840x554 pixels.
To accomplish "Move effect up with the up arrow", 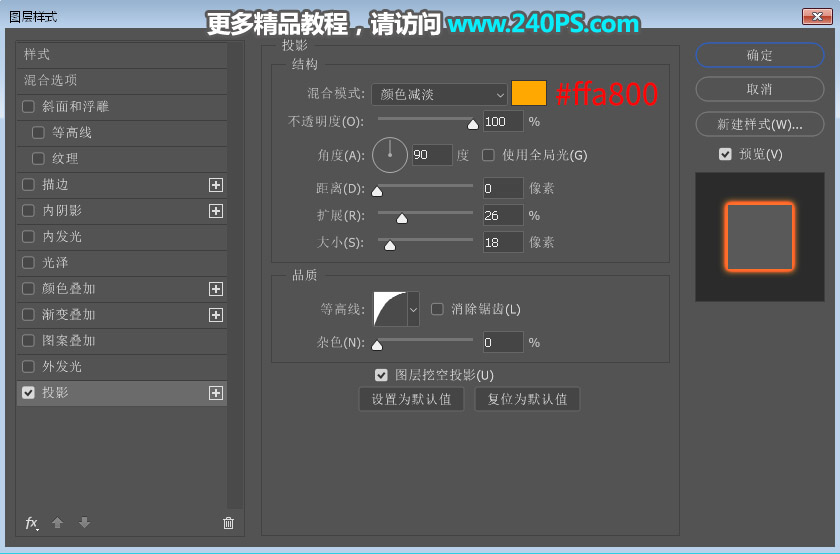I will click(57, 522).
